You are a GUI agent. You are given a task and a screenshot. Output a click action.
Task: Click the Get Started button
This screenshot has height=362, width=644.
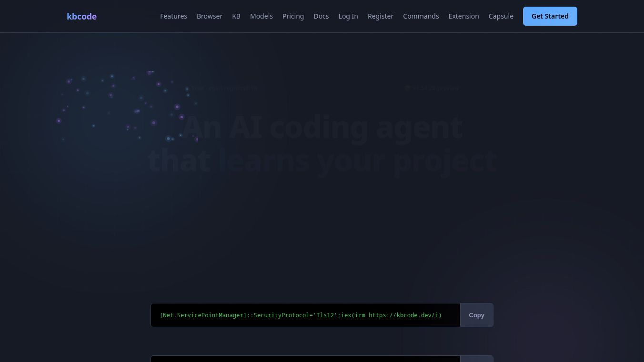550,16
